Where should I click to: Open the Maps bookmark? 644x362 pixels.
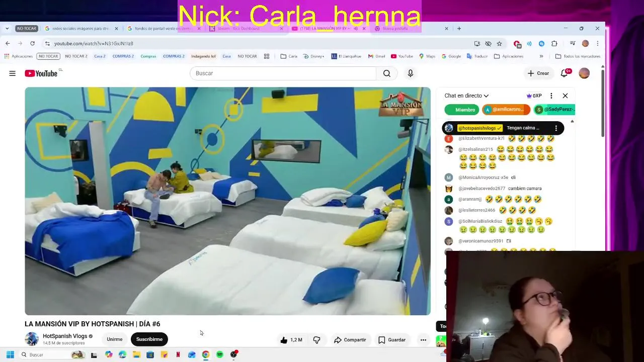click(427, 56)
